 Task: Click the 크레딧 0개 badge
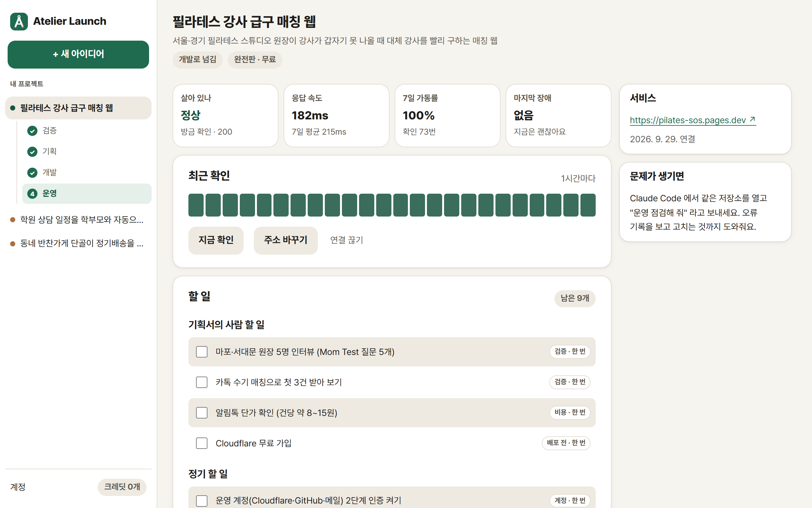pyautogui.click(x=122, y=487)
